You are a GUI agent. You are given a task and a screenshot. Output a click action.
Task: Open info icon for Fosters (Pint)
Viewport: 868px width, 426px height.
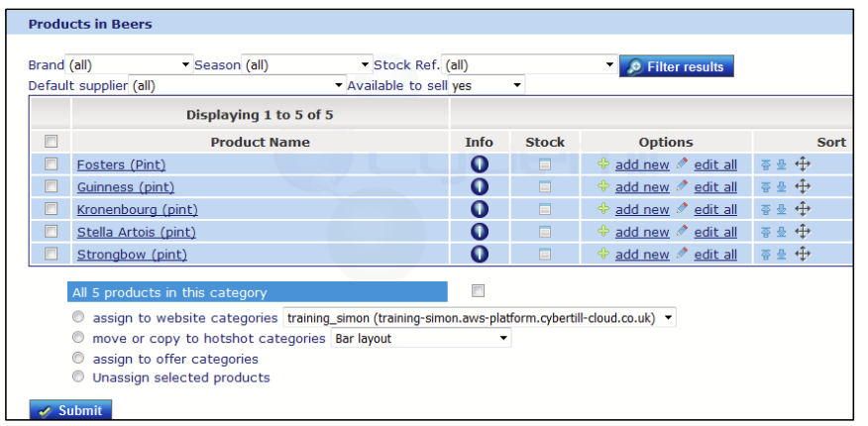pos(480,164)
